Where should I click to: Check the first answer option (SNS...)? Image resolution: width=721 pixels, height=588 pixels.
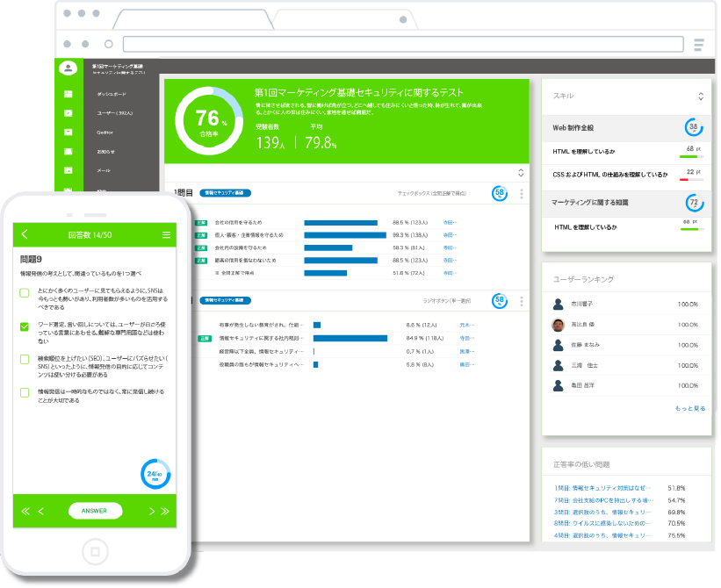pos(25,292)
